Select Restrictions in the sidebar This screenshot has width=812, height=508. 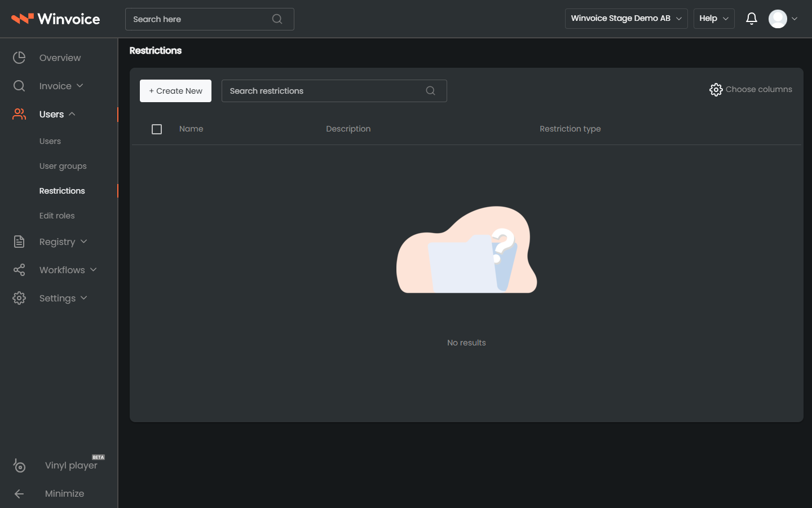pyautogui.click(x=62, y=191)
